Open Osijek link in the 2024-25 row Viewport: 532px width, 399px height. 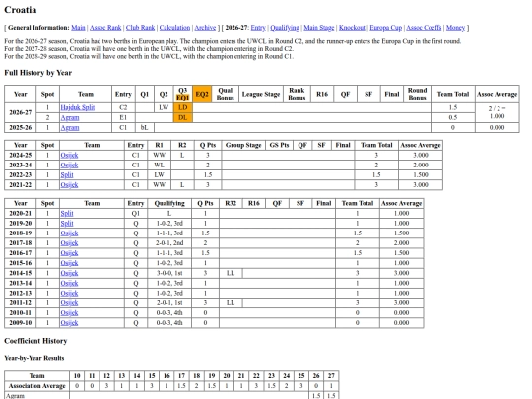[x=69, y=156]
